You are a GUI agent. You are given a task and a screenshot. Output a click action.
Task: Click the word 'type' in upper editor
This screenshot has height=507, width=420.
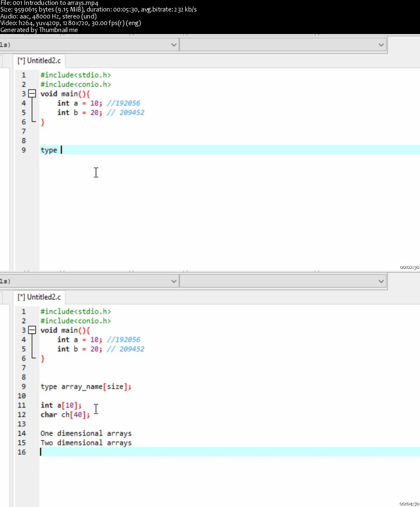(49, 150)
